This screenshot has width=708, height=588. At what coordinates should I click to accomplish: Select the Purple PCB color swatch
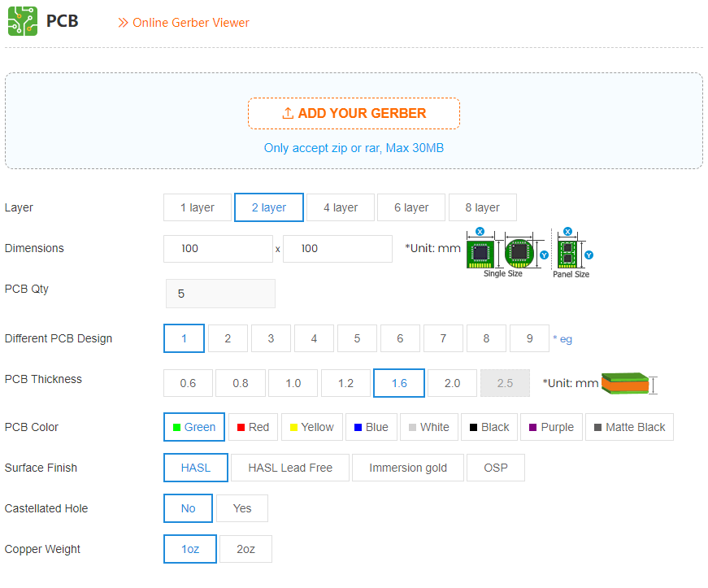coord(551,427)
